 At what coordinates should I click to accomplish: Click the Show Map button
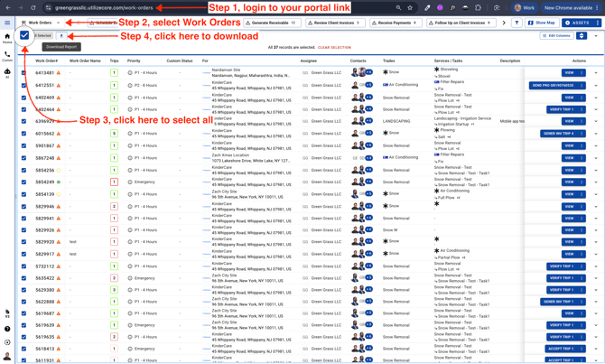(x=541, y=23)
